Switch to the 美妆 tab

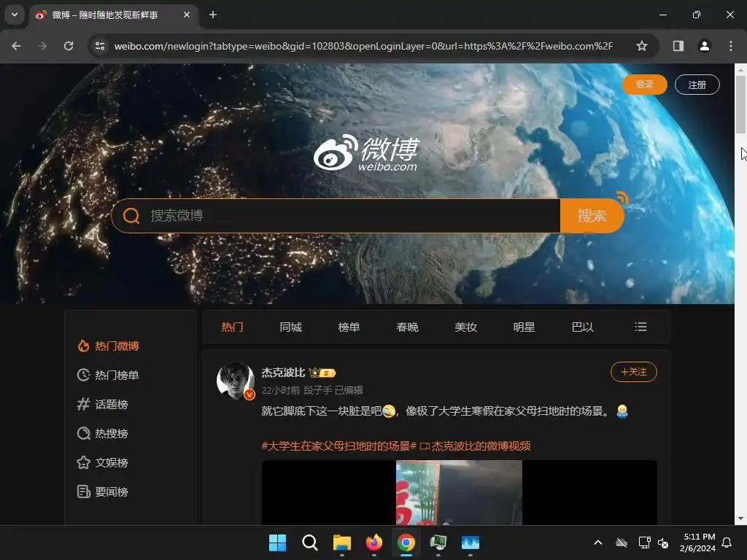(465, 327)
